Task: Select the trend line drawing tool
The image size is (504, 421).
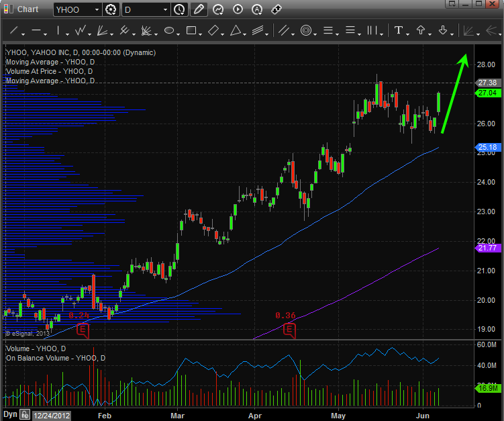Action: (x=13, y=31)
